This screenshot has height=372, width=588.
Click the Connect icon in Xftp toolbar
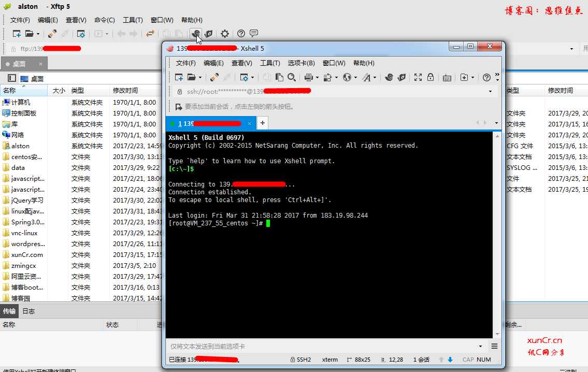[52, 34]
